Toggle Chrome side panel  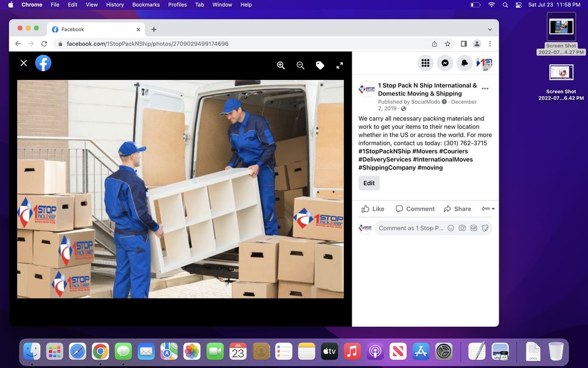click(463, 44)
